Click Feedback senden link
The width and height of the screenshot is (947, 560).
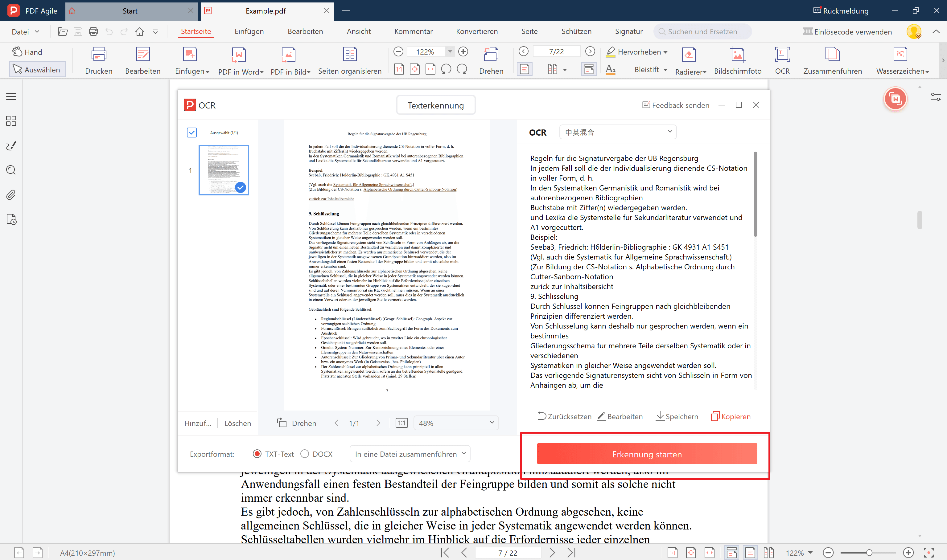coord(676,105)
